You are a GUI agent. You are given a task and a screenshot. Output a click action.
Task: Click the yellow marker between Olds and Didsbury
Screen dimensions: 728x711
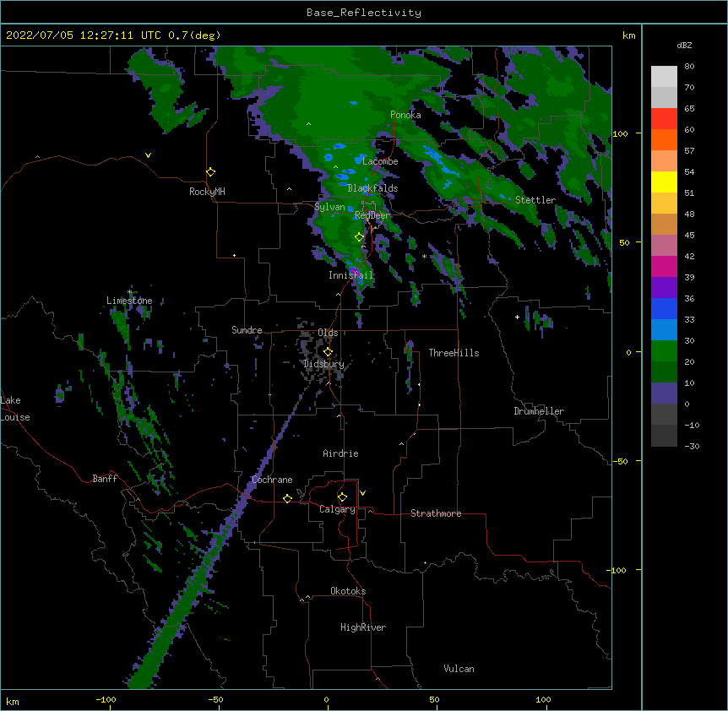328,352
